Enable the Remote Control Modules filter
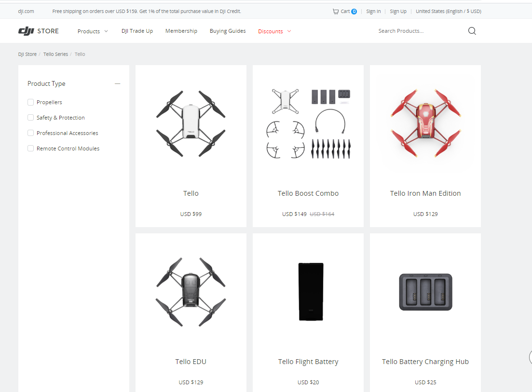 coord(30,148)
